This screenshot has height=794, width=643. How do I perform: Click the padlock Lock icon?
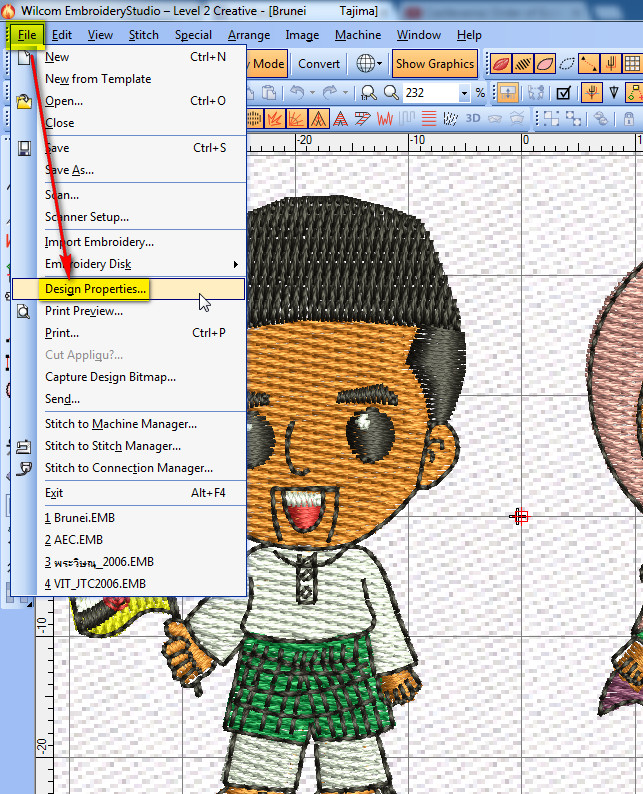[x=629, y=120]
